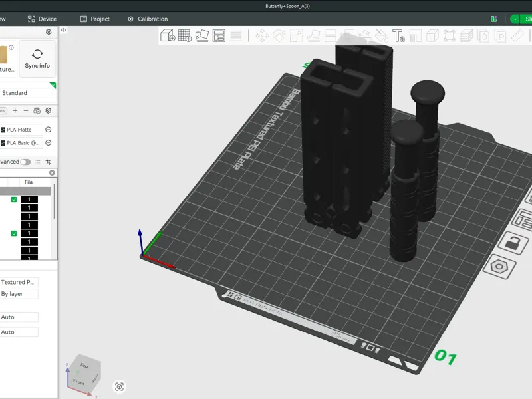
Task: Open printer settings gear icon
Action: [49, 31]
